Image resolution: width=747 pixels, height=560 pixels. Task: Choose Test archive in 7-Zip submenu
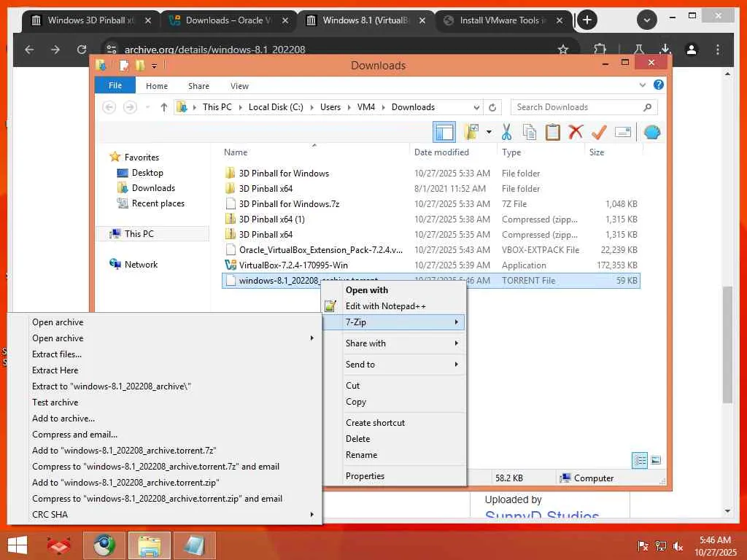coord(164,402)
